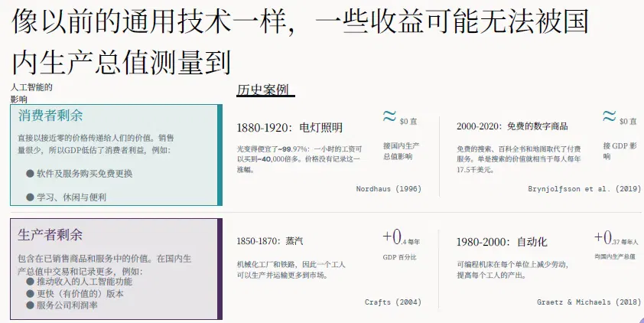Select the 消费者剩余 box title
This screenshot has height=323, width=644.
pyautogui.click(x=50, y=116)
